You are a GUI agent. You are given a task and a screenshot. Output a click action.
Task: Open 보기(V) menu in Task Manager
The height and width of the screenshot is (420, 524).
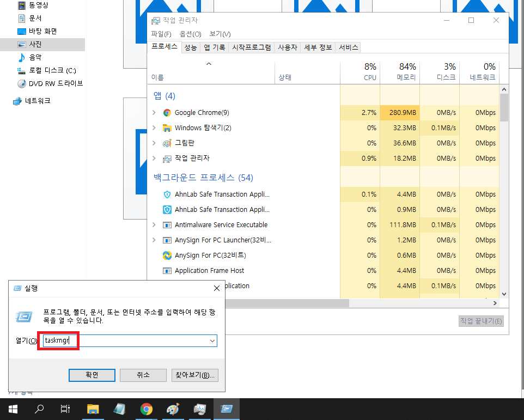click(x=220, y=34)
